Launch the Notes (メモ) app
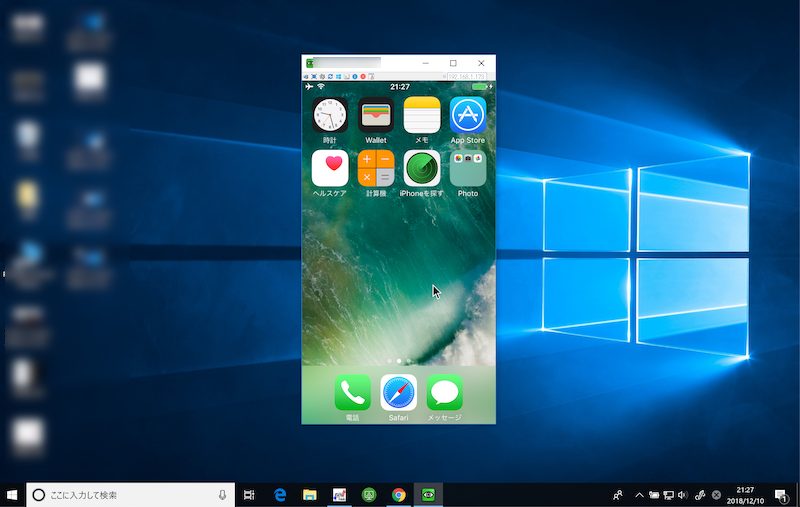 [421, 115]
